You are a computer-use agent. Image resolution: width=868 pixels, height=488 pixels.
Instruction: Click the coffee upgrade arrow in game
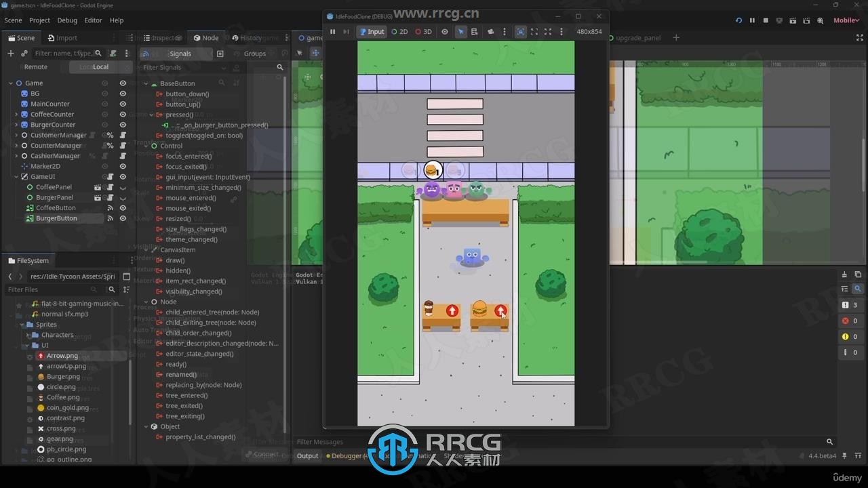click(x=452, y=310)
